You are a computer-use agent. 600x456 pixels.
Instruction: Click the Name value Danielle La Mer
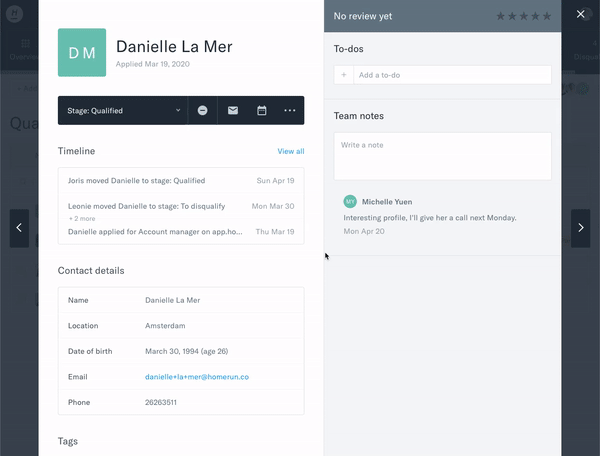tap(173, 300)
